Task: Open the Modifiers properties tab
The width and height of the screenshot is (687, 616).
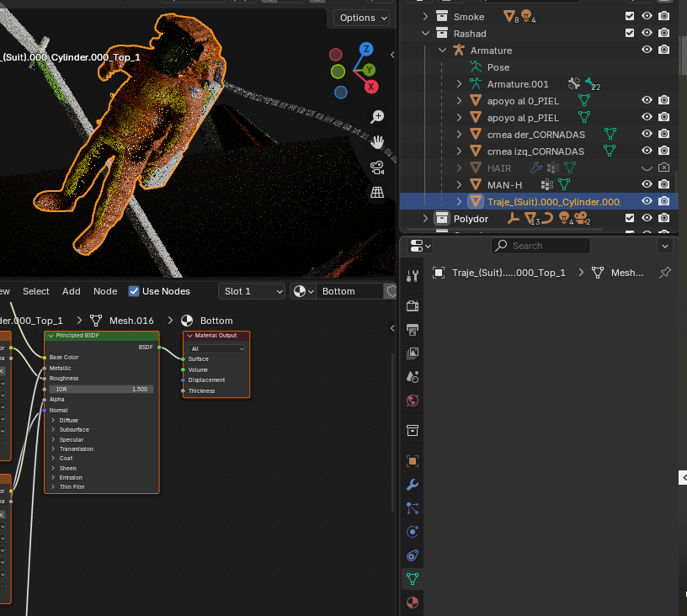Action: coord(413,485)
